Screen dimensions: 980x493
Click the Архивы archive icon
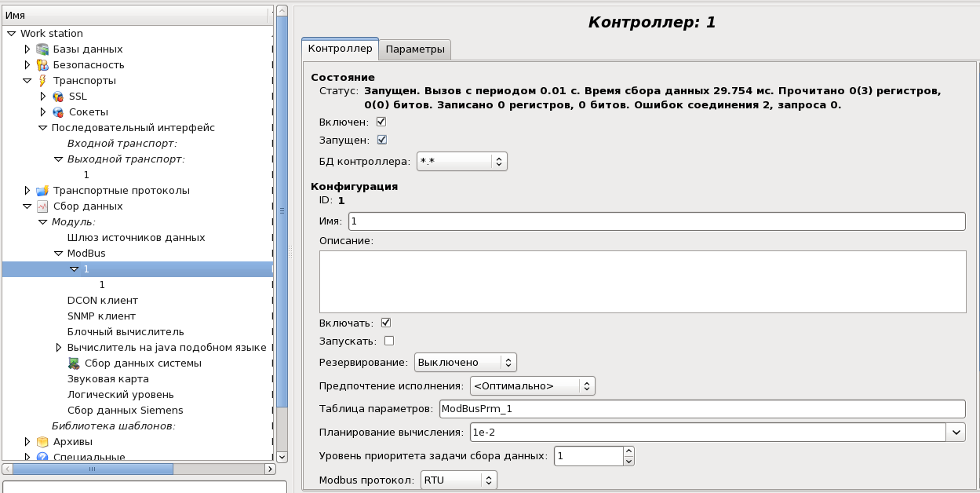pos(42,442)
